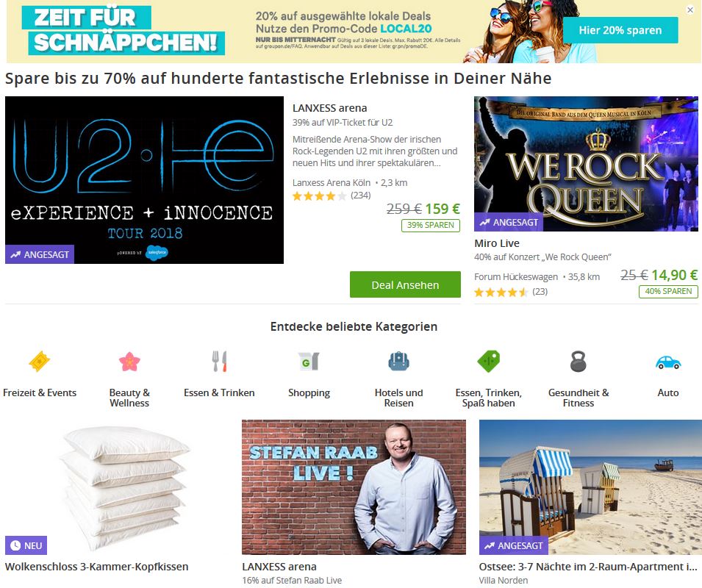The width and height of the screenshot is (702, 588).
Task: Choose the green price tag category icon
Action: pos(488,362)
